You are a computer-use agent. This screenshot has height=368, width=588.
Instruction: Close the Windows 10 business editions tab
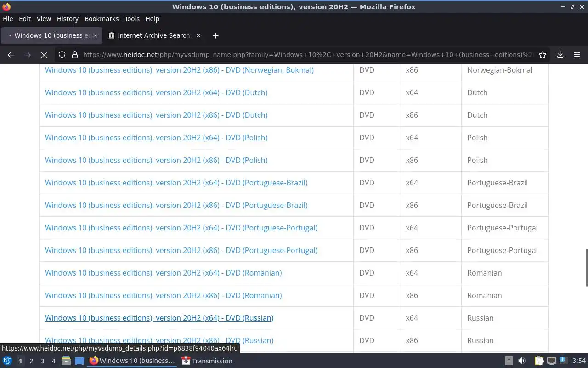tap(95, 35)
